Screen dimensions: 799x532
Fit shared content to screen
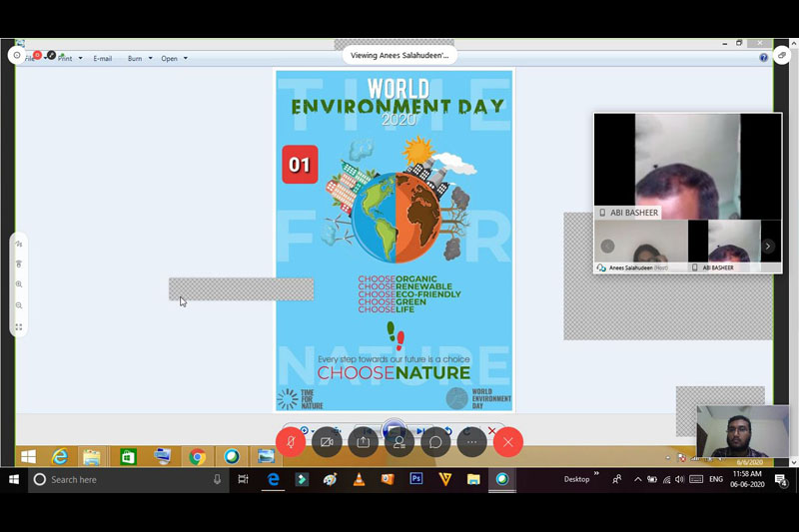pyautogui.click(x=19, y=326)
